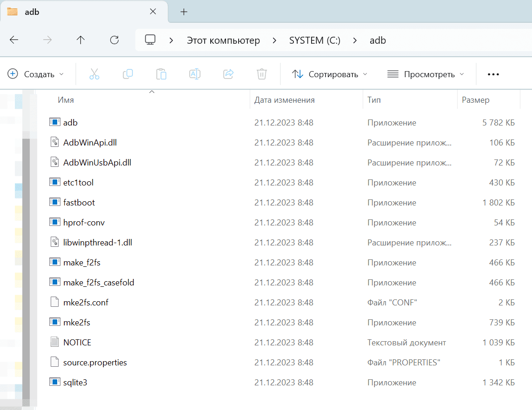Click the Rename icon on the toolbar
The image size is (532, 410).
(195, 74)
